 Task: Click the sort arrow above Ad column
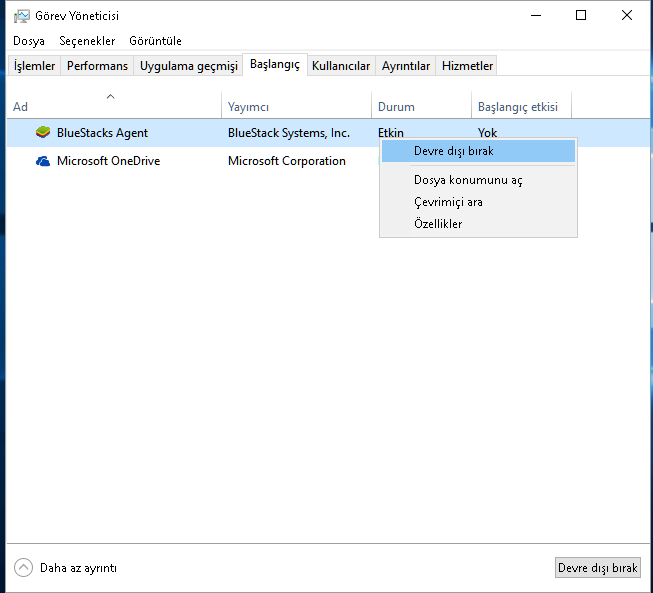(x=111, y=97)
